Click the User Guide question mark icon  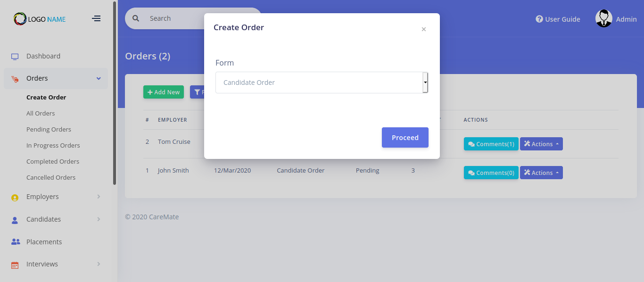[x=539, y=19]
